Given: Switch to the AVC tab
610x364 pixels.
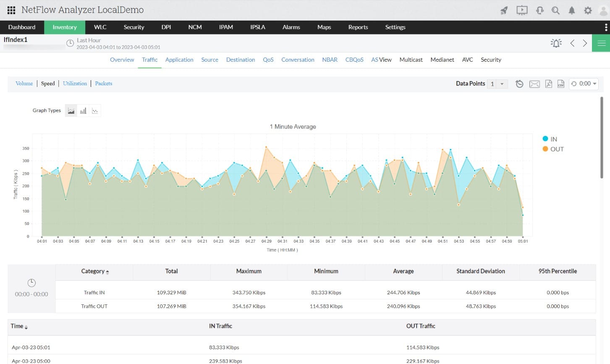Looking at the screenshot, I should pos(467,60).
